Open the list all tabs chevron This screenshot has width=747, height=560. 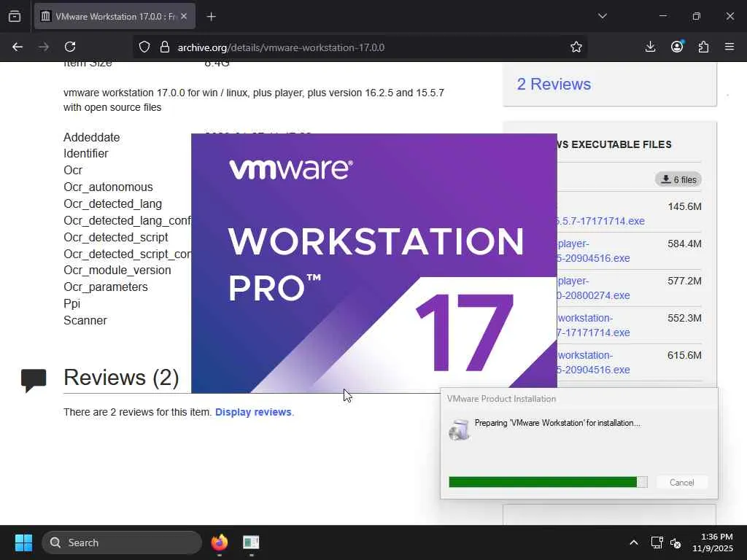[602, 16]
